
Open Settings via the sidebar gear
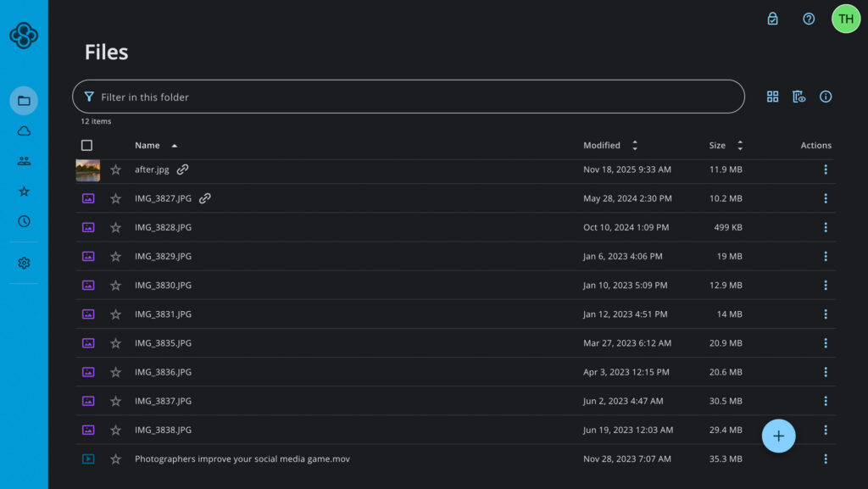pos(24,263)
